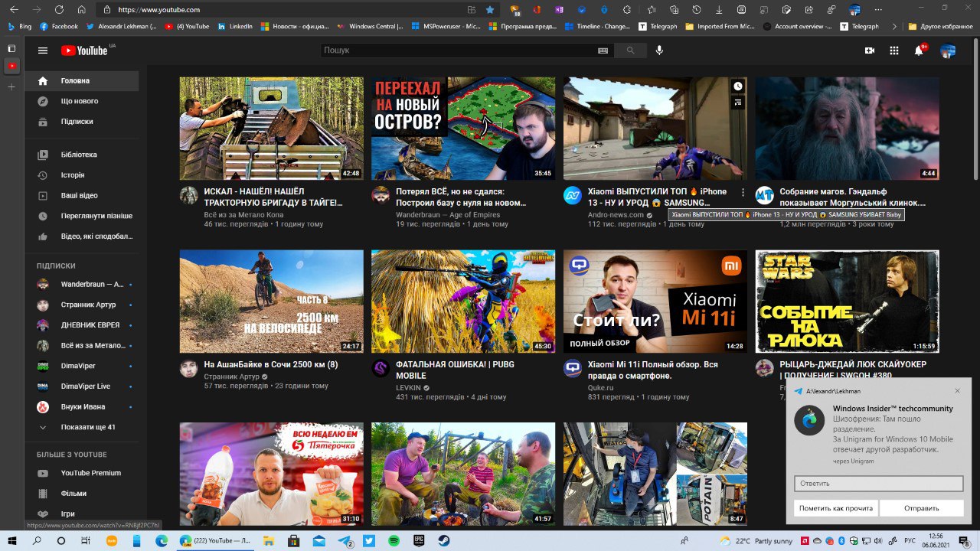Click the search magnifier button
Image resolution: width=980 pixels, height=551 pixels.
pyautogui.click(x=631, y=51)
